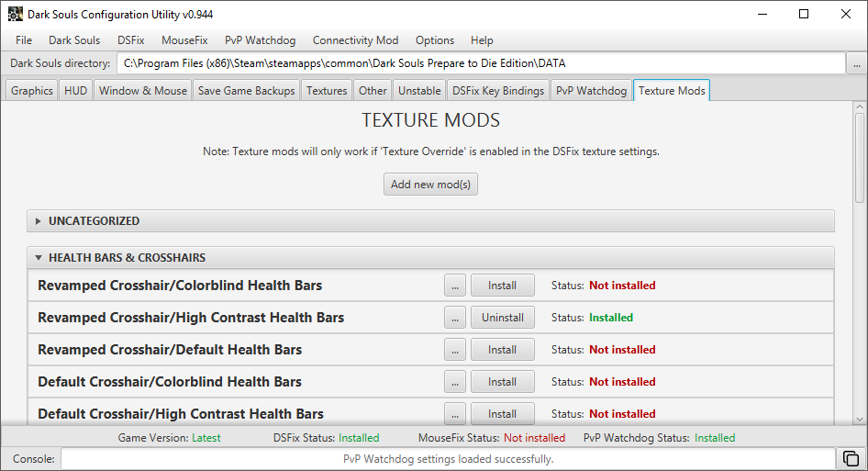Open the DSFix menu
Image resolution: width=868 pixels, height=471 pixels.
click(x=130, y=40)
